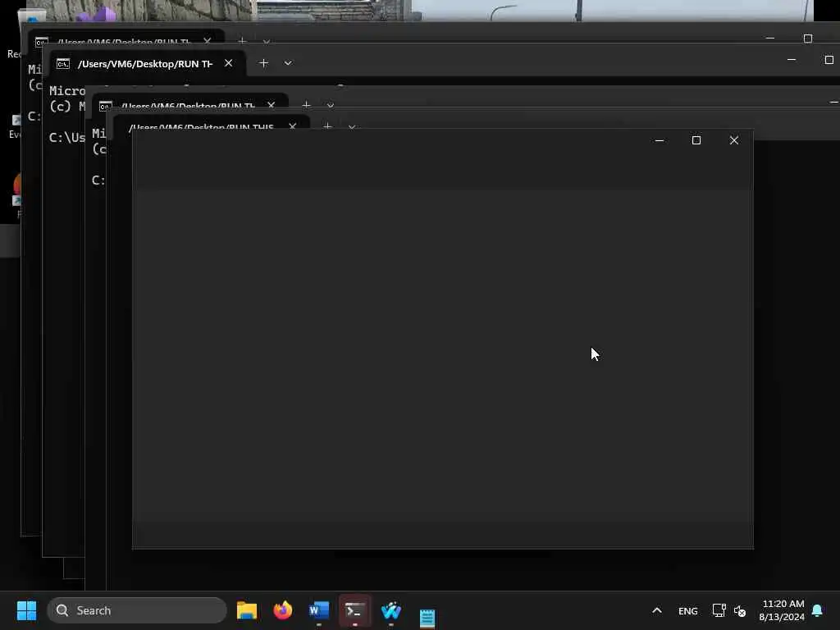840x630 pixels.
Task: Minimize the frontmost empty window
Action: (x=660, y=140)
